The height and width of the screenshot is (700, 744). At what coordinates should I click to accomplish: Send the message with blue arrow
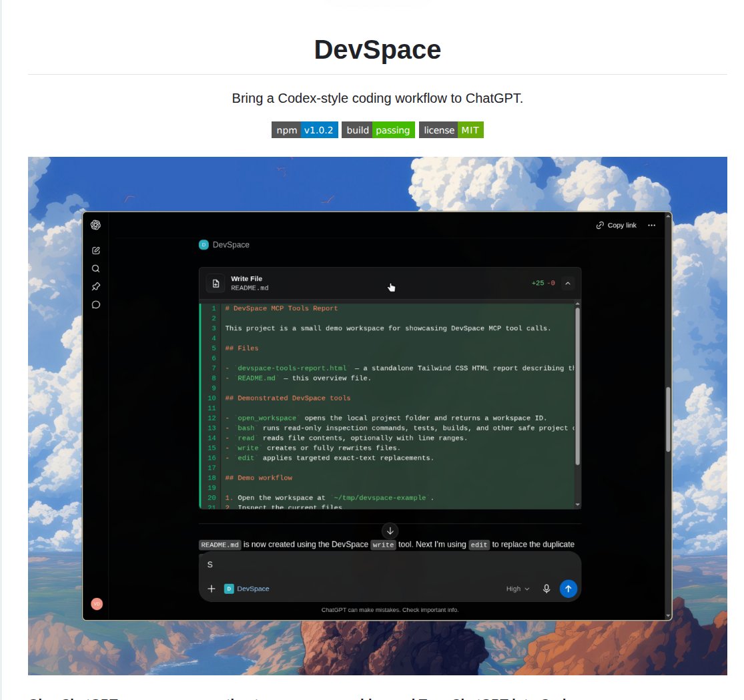point(568,589)
